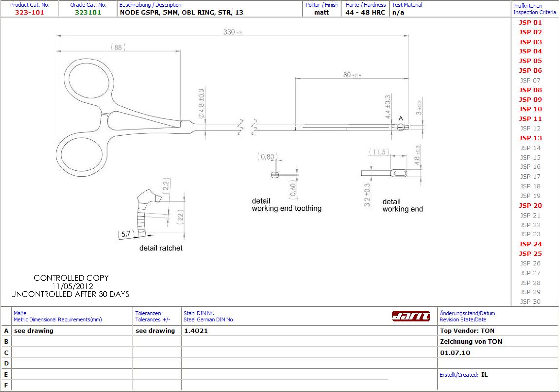Click the revision date 01.07.10
This screenshot has height=392, width=560.
point(455,353)
